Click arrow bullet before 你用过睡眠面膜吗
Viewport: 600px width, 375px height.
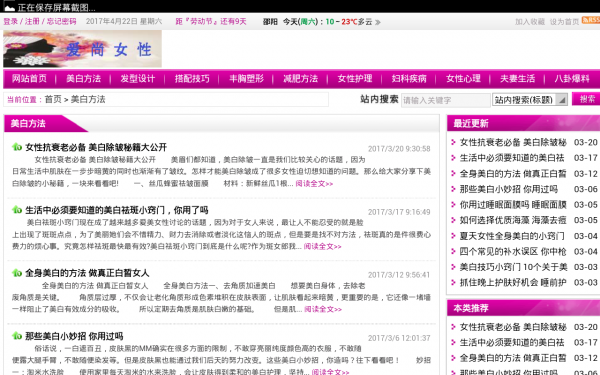(x=453, y=205)
